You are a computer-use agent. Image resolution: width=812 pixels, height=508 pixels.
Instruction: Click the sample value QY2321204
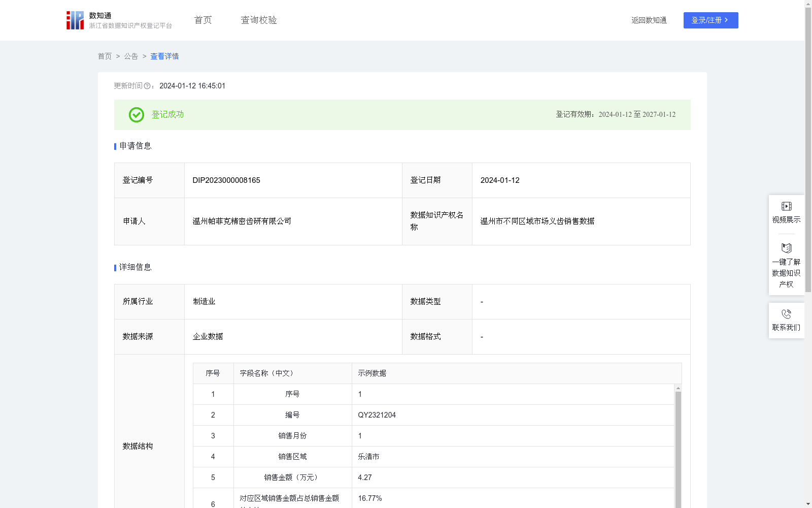coord(377,415)
